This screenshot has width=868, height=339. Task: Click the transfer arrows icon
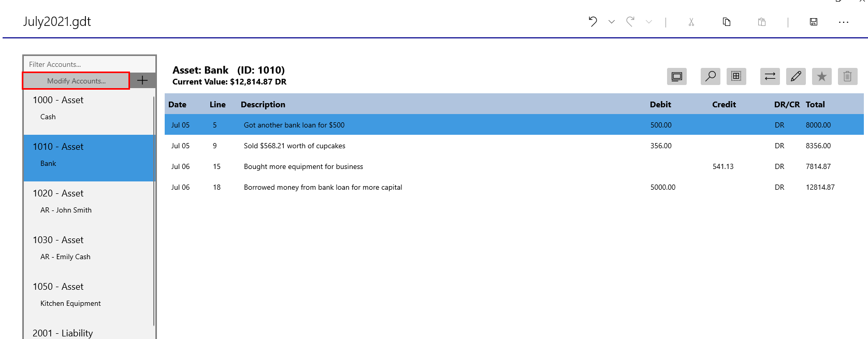click(770, 77)
